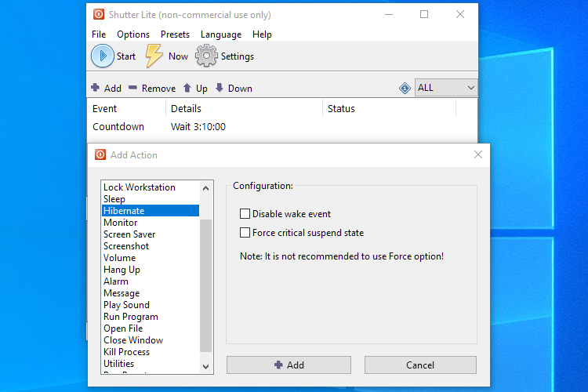Choose the Screenshot action
This screenshot has width=588, height=392.
tap(151, 246)
